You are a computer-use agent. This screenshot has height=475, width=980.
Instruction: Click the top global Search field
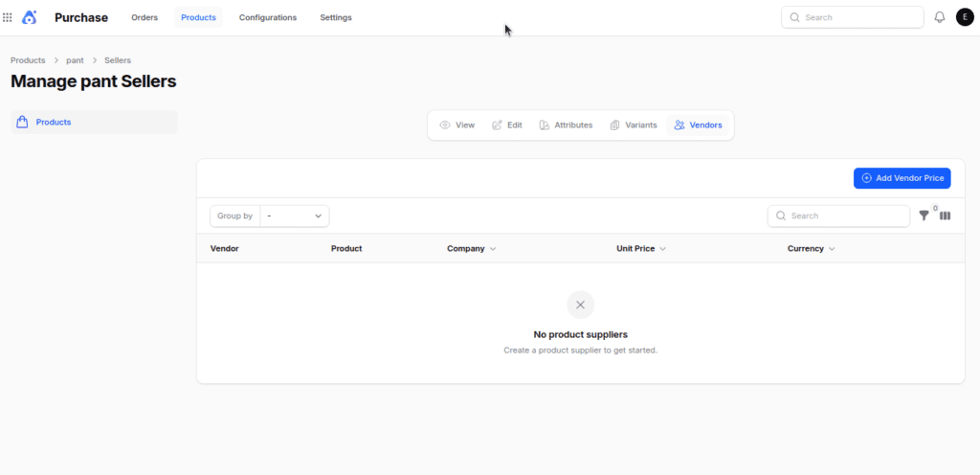(x=853, y=17)
